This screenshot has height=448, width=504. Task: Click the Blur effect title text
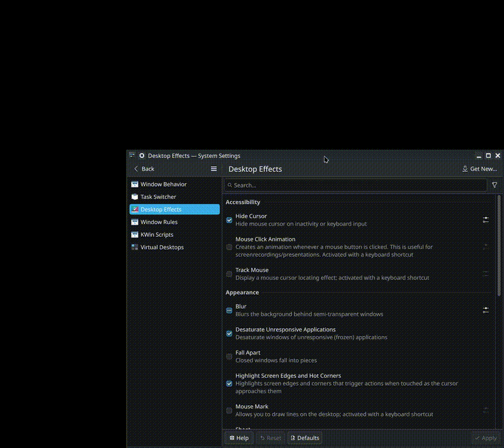click(241, 306)
